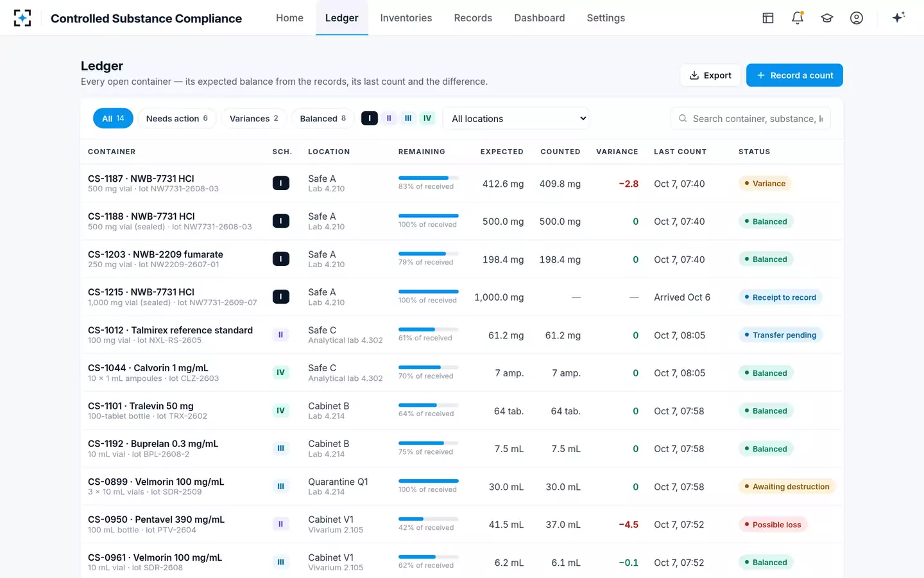Click the magnifier icon in search box
Screen dimensions: 924x578
tap(683, 118)
